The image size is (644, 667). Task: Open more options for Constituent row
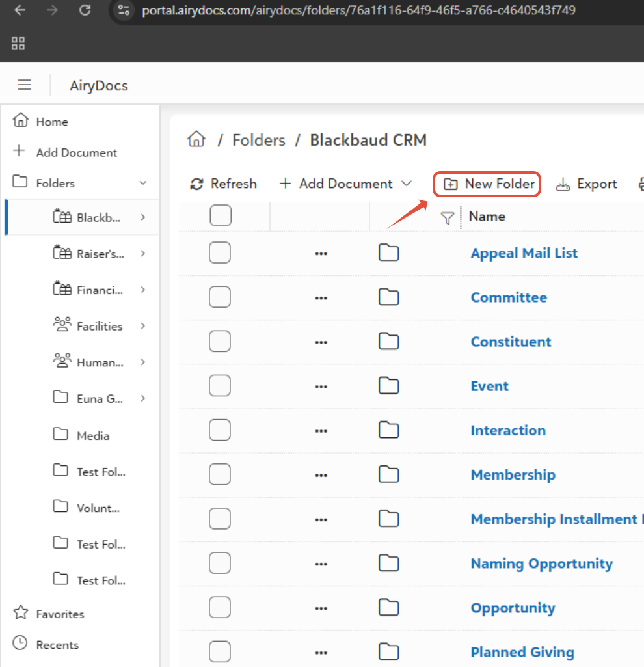click(x=321, y=342)
